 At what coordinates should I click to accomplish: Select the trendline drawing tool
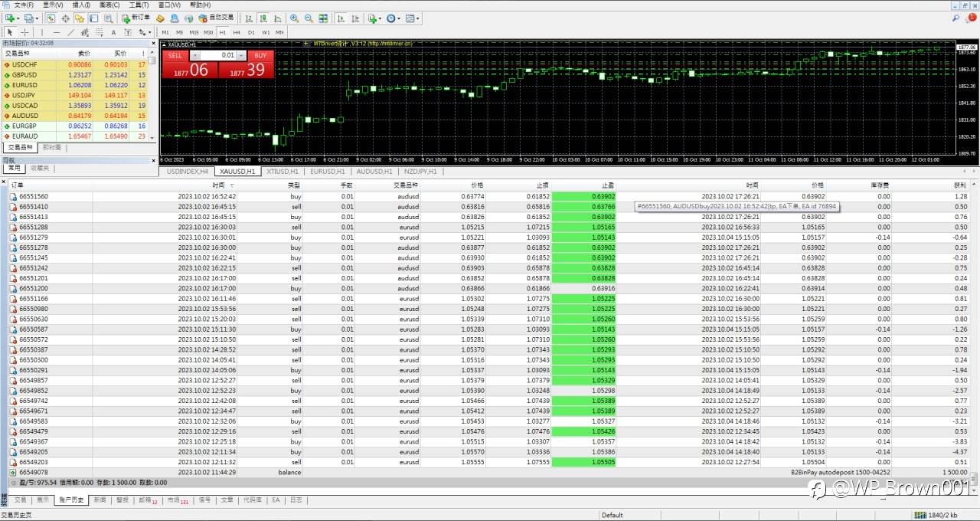(x=71, y=32)
